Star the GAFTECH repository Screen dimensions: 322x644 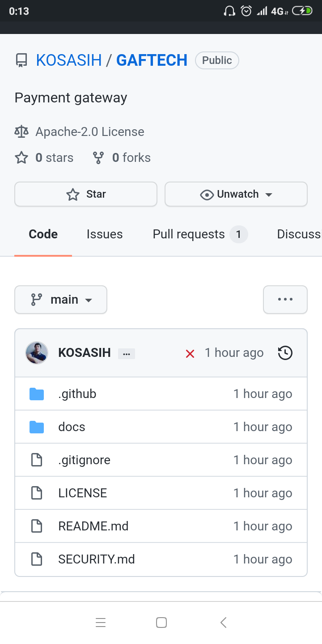(86, 194)
